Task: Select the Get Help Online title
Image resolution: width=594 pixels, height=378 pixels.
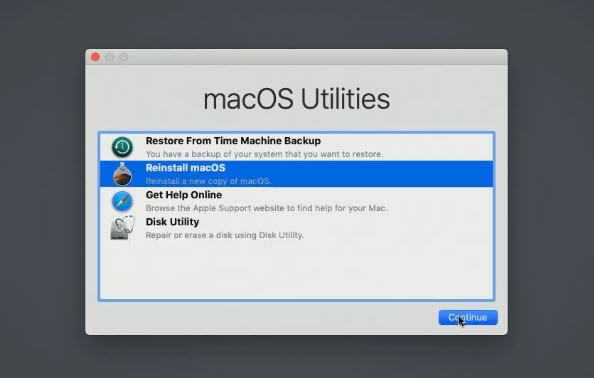Action: pos(184,195)
